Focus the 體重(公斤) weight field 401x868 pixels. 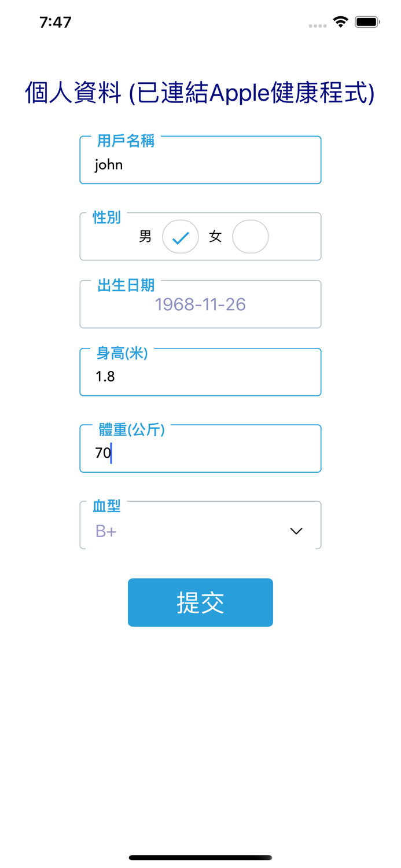[200, 453]
